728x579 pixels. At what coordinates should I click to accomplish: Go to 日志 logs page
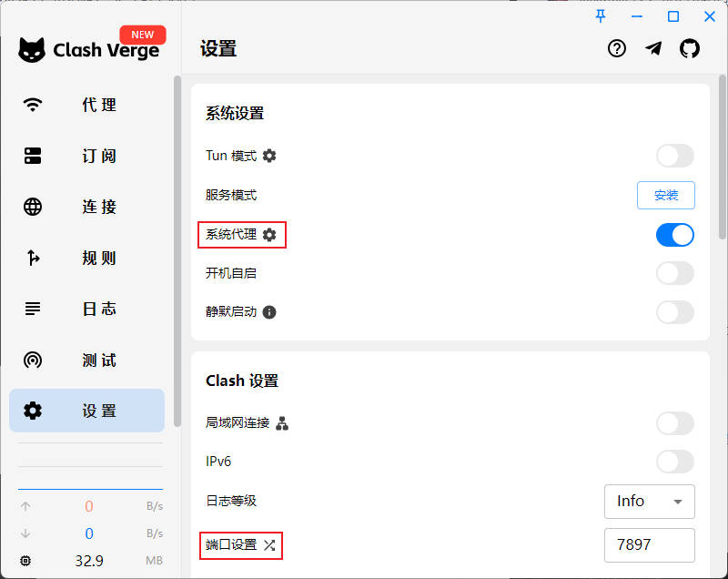tap(86, 309)
